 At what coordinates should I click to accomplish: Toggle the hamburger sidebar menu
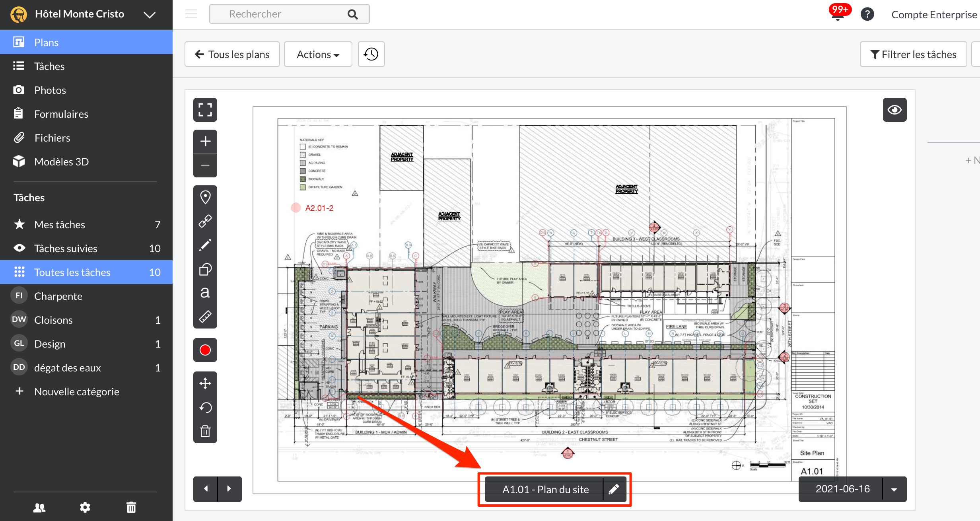coord(191,14)
